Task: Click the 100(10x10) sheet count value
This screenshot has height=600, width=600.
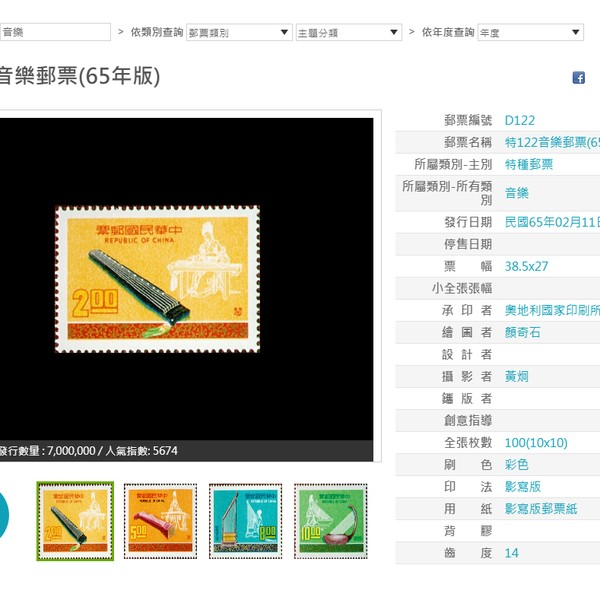Action: click(536, 443)
